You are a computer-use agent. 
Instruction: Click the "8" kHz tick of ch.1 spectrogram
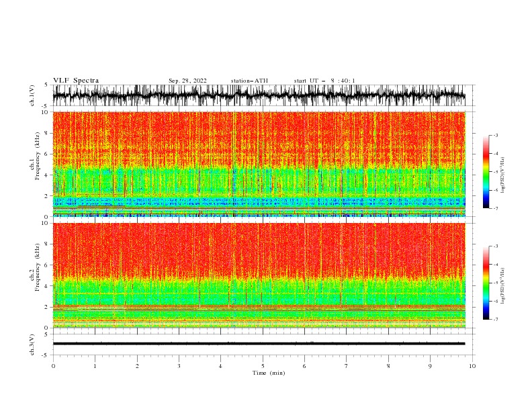47,133
